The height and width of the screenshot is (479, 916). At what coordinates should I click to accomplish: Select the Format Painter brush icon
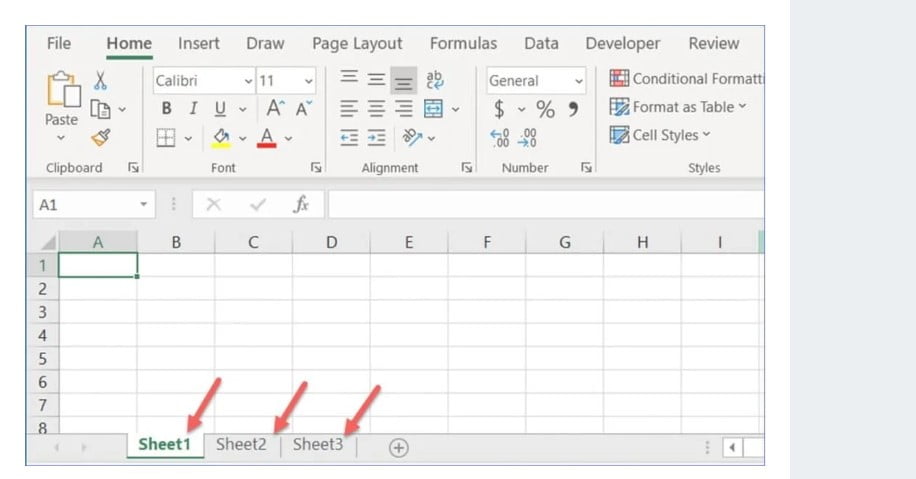(x=100, y=137)
